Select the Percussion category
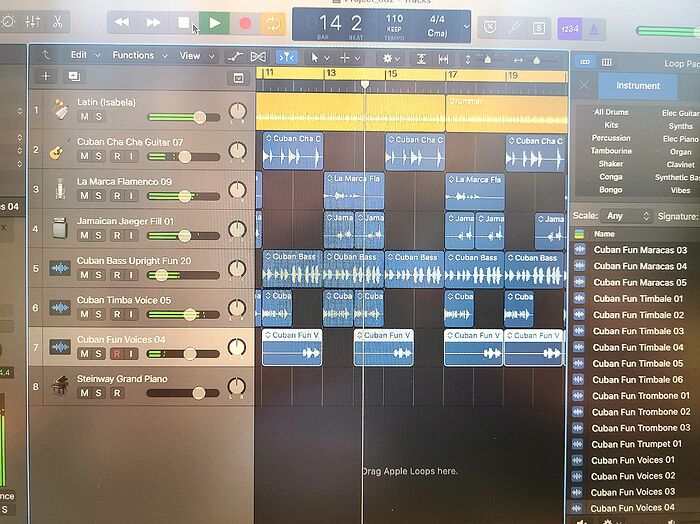 pos(611,138)
